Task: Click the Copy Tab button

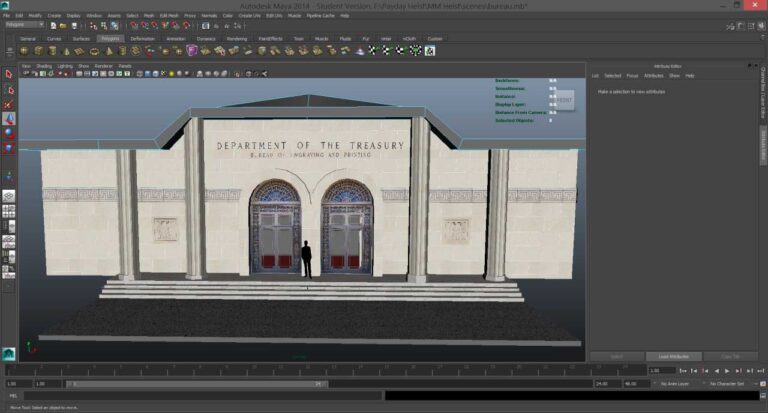Action: (730, 357)
